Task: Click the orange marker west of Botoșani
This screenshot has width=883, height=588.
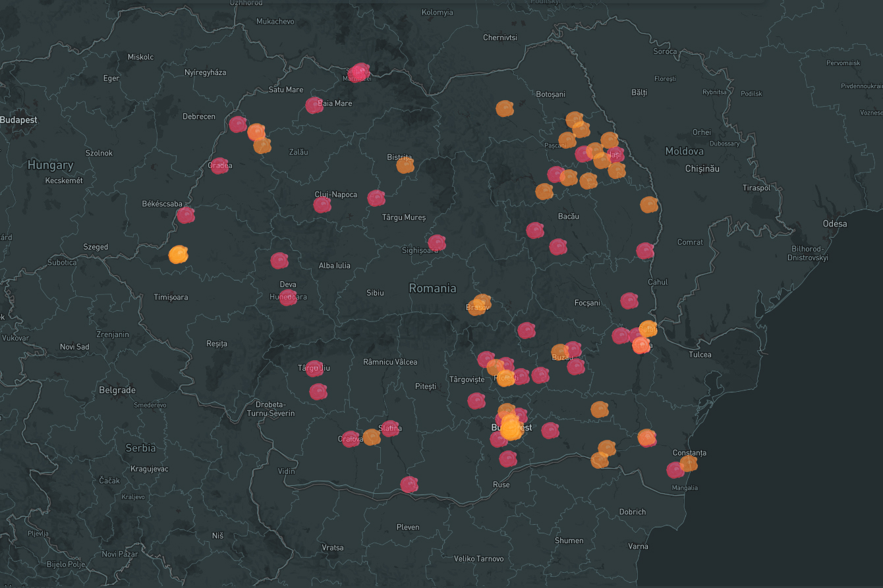Action: pyautogui.click(x=505, y=109)
